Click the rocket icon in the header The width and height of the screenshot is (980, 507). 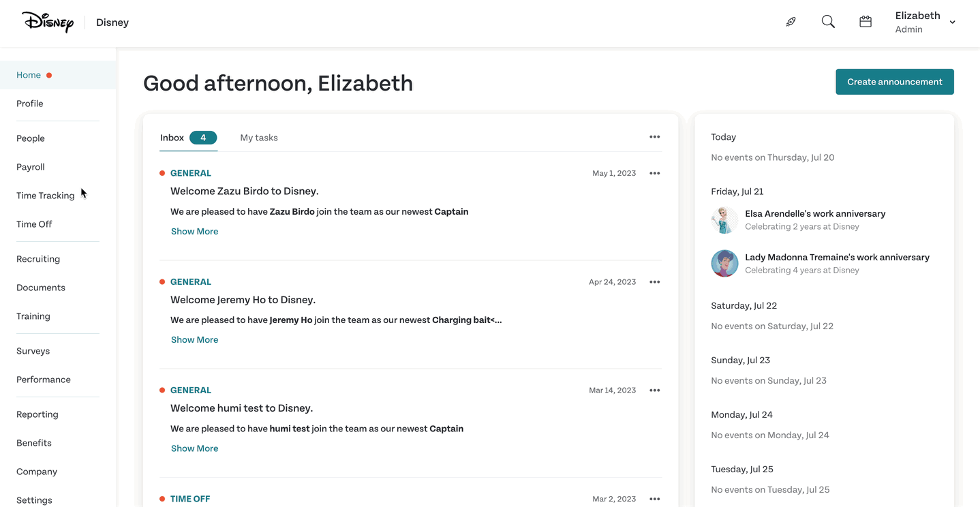791,22
